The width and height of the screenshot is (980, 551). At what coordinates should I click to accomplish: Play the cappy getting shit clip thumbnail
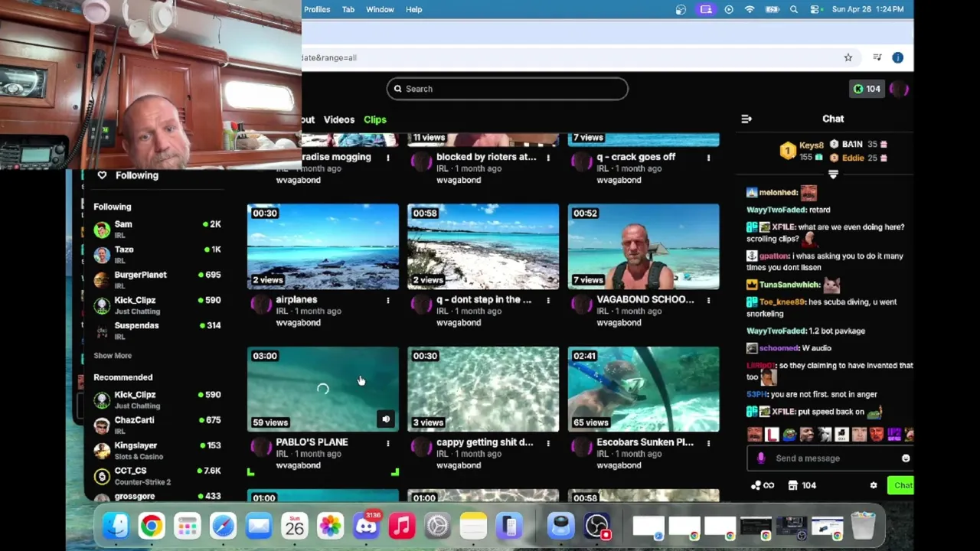[x=483, y=389]
